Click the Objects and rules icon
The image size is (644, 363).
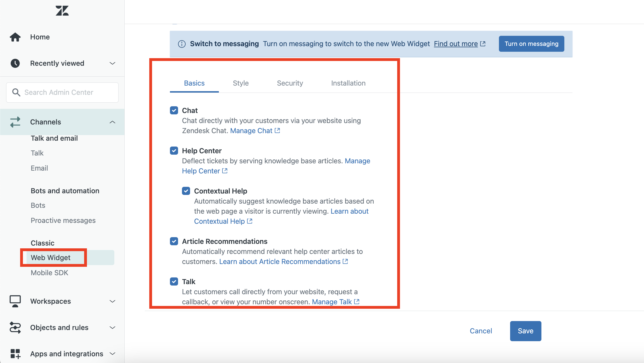pos(16,327)
